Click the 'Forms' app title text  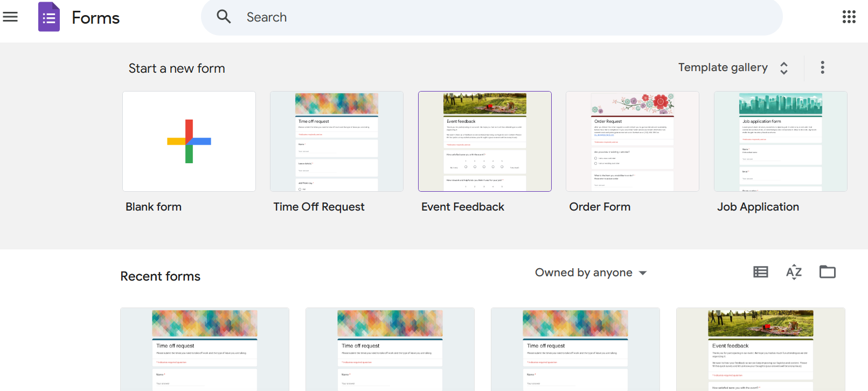(x=96, y=18)
